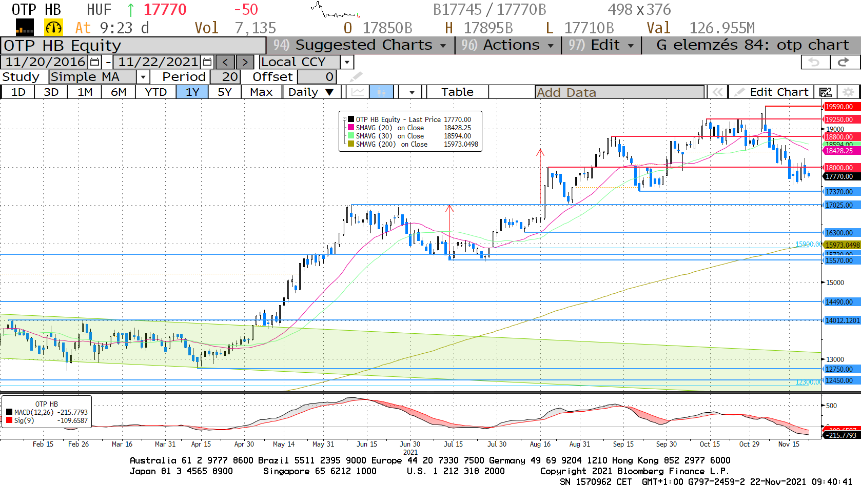Open the Edit menu
This screenshot has width=861, height=504.
pyautogui.click(x=601, y=45)
